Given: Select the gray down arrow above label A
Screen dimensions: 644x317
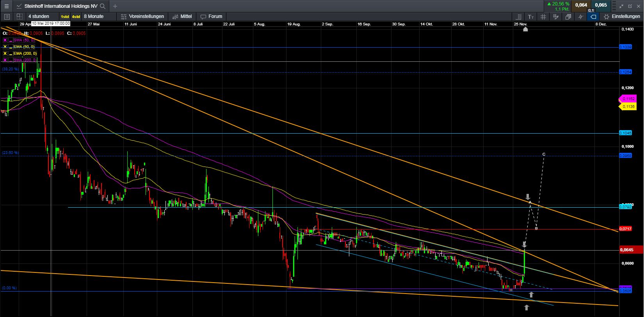Looking at the screenshot, I should click(528, 196).
